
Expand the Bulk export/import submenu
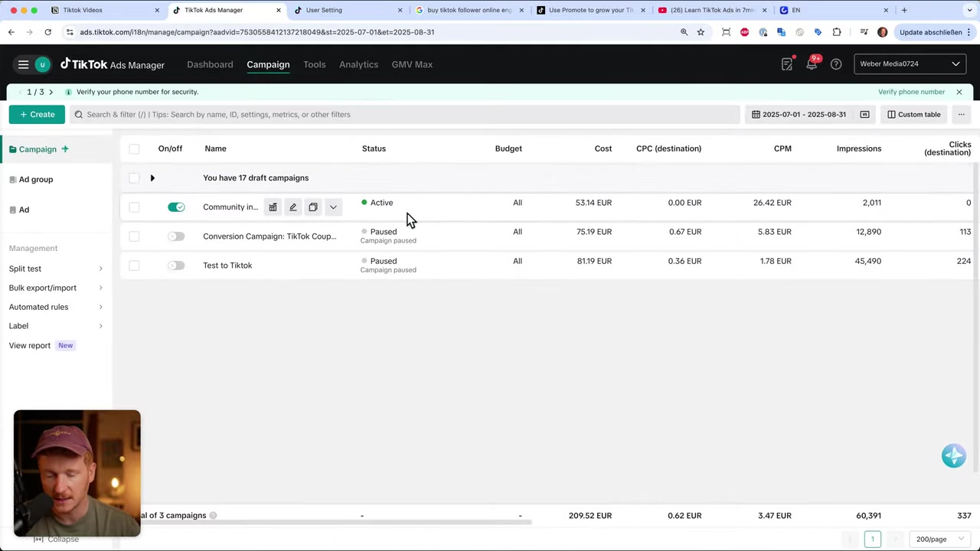click(56, 288)
